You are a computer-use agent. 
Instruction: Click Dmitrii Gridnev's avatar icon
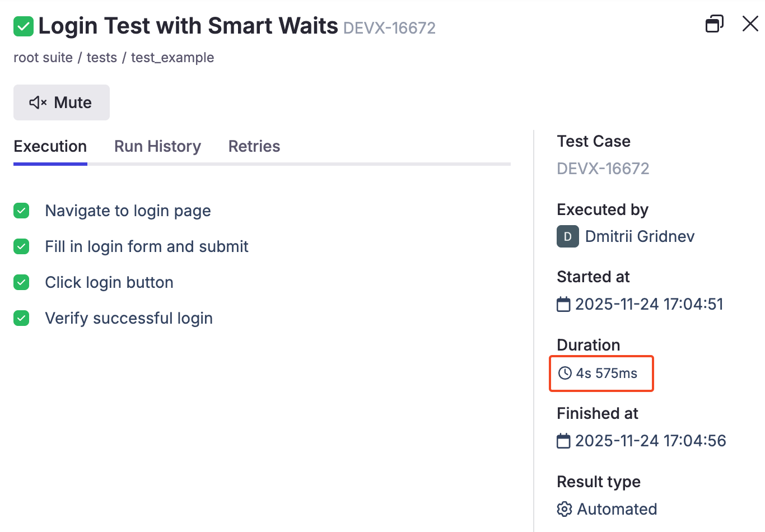(567, 236)
